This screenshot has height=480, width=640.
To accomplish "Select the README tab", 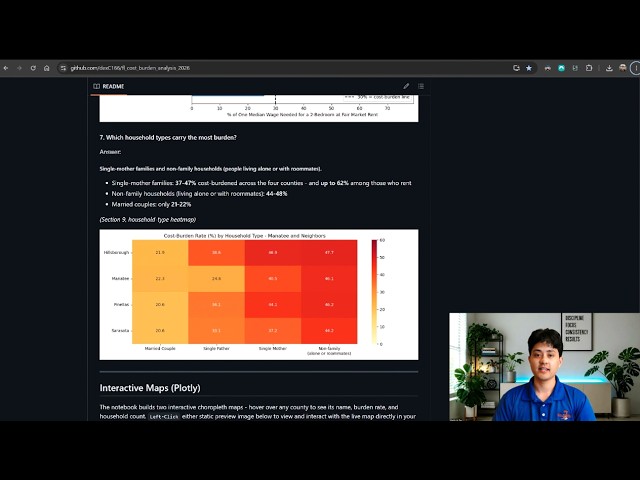I will [109, 87].
